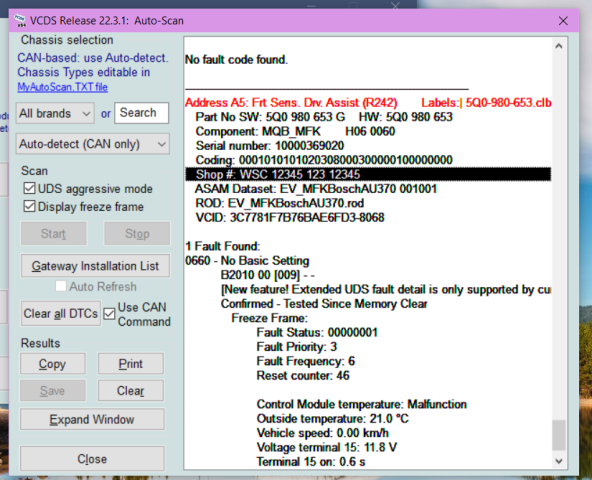
Task: Open Gateway Installation List
Action: pos(95,266)
